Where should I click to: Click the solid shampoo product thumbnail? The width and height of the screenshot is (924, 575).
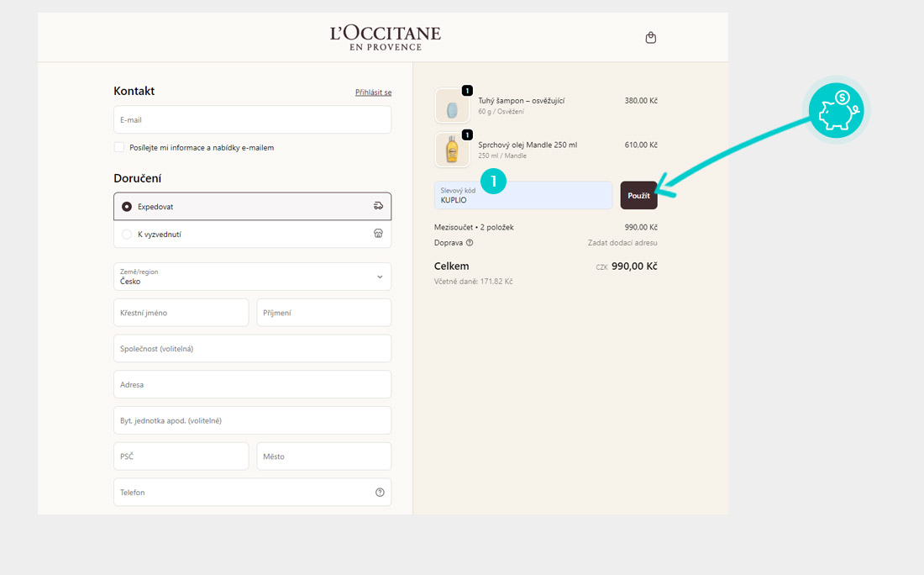click(452, 106)
